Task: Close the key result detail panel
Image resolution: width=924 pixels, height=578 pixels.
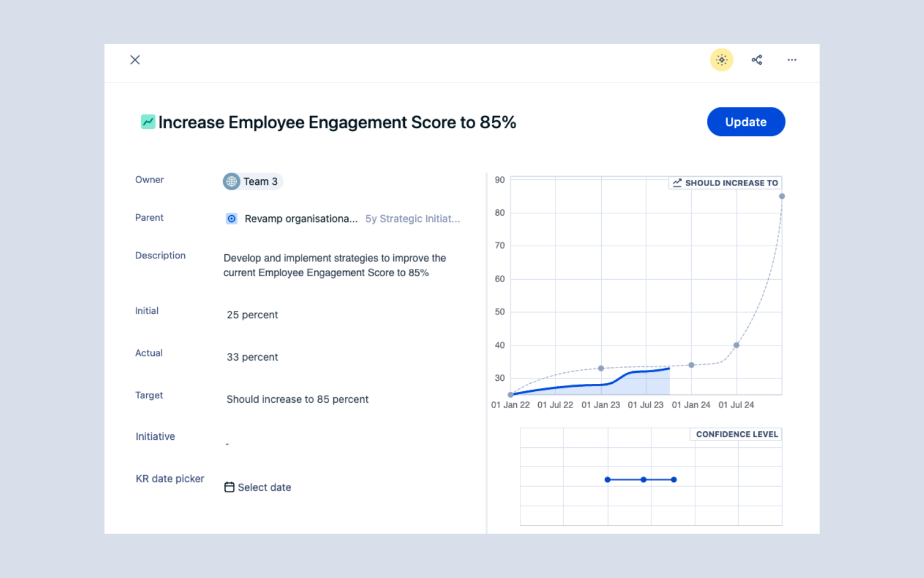Action: coord(135,60)
